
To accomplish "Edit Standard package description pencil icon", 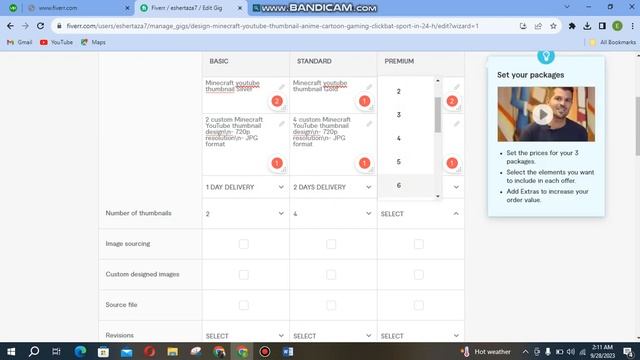I will click(x=369, y=124).
